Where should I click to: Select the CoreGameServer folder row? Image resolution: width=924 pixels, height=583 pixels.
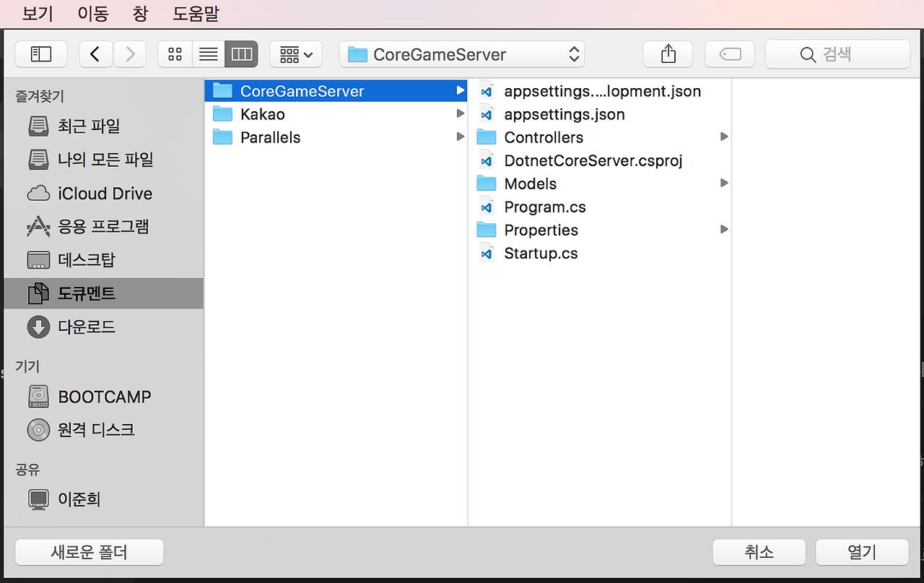336,91
